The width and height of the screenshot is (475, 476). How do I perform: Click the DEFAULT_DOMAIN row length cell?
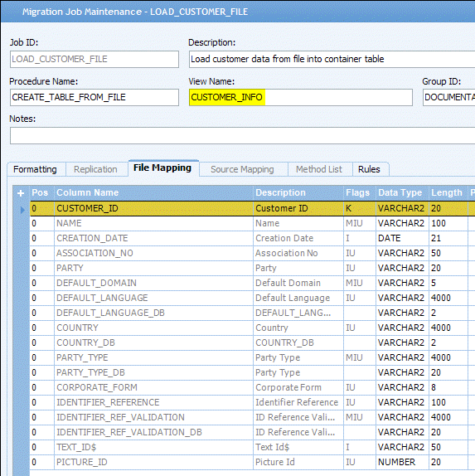coord(448,283)
